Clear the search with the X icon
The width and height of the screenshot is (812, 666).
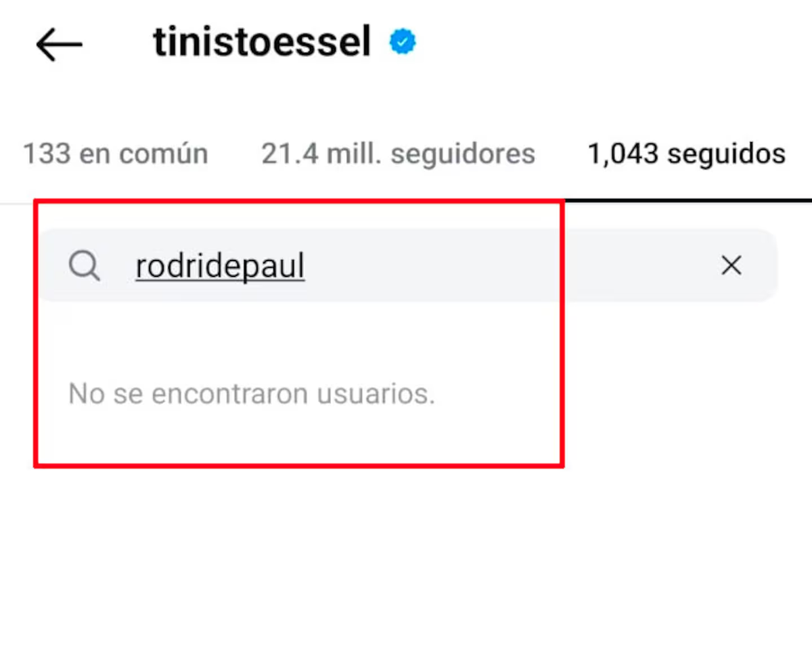731,266
